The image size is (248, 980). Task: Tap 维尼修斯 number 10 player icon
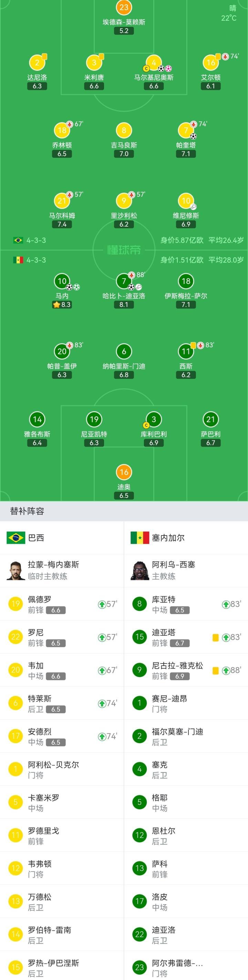click(186, 200)
